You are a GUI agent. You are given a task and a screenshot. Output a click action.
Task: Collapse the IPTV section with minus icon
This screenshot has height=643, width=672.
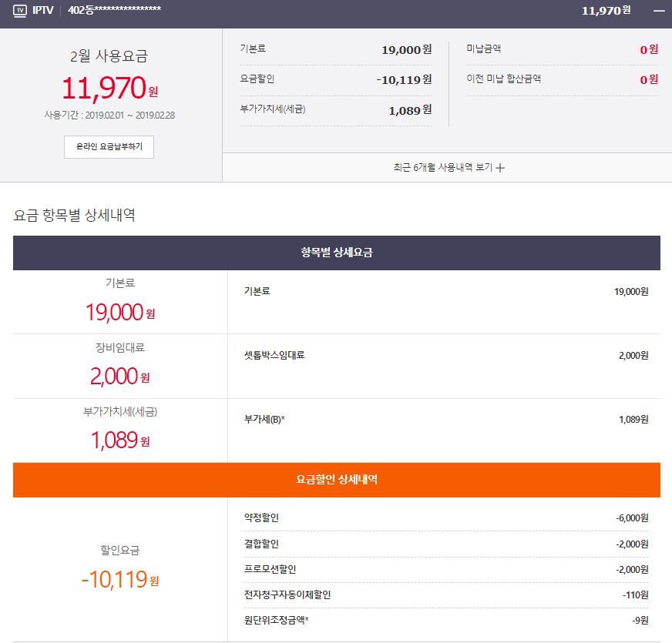657,11
